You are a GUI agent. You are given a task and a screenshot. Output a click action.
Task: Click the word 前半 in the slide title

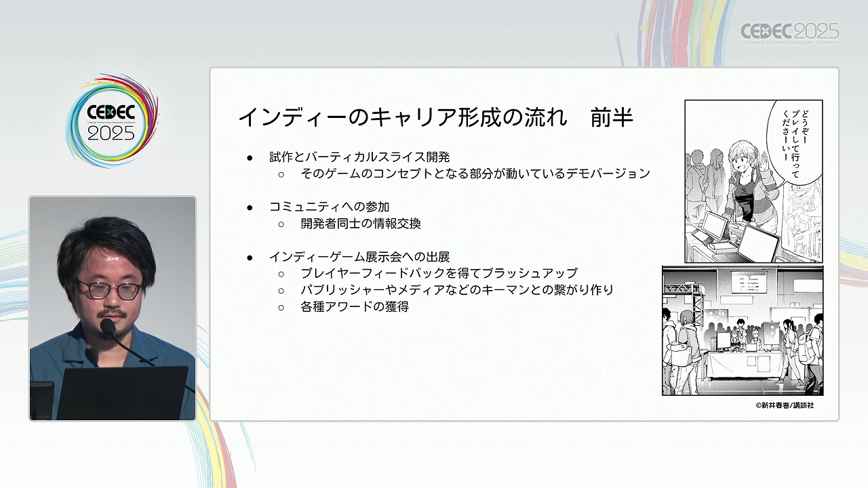click(x=611, y=117)
